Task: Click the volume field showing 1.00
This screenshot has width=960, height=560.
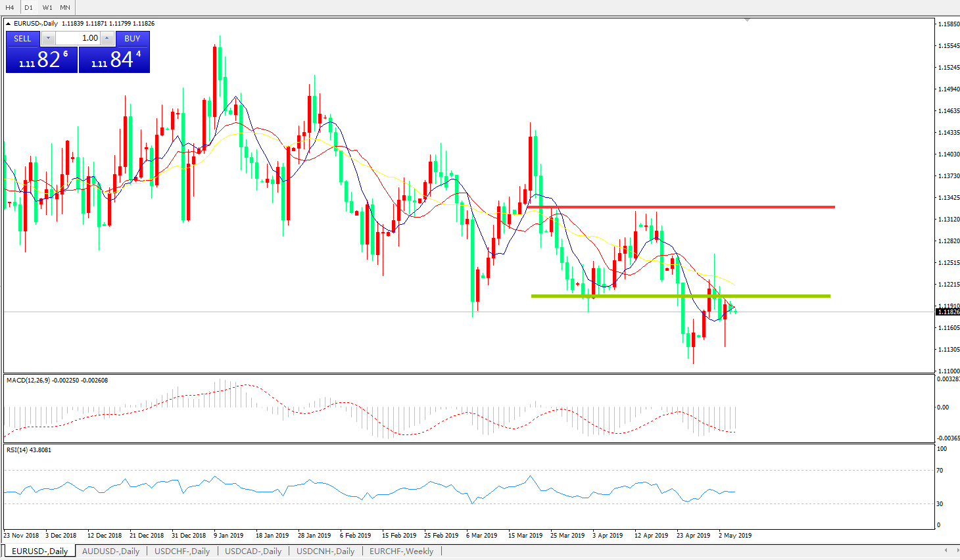Action: (x=78, y=39)
